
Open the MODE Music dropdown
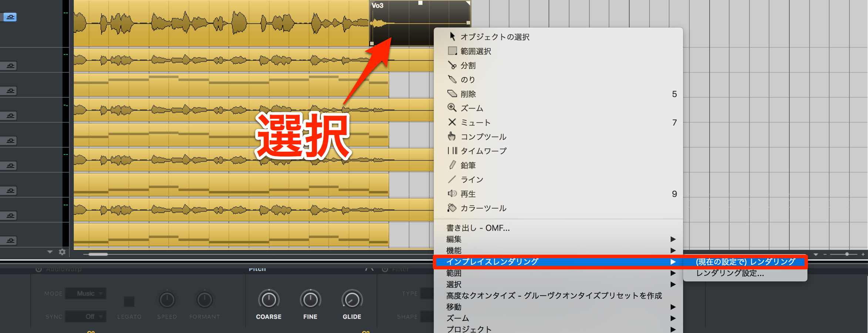point(86,293)
